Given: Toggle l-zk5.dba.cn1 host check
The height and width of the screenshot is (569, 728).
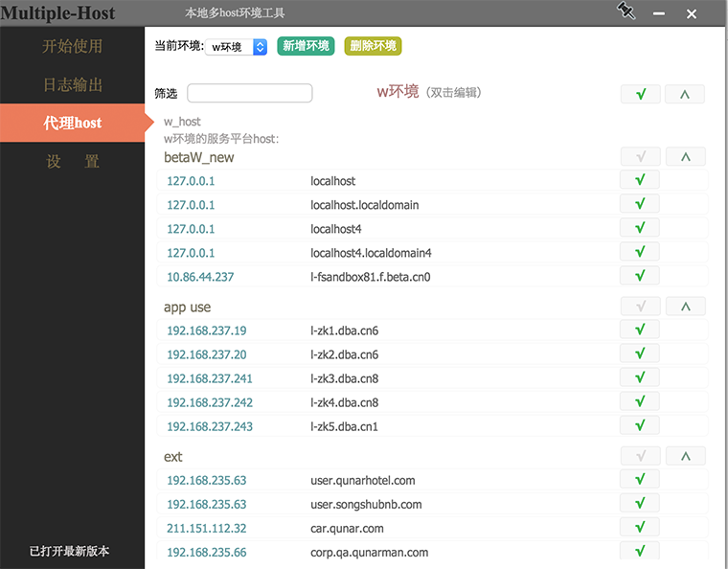Looking at the screenshot, I should (640, 425).
